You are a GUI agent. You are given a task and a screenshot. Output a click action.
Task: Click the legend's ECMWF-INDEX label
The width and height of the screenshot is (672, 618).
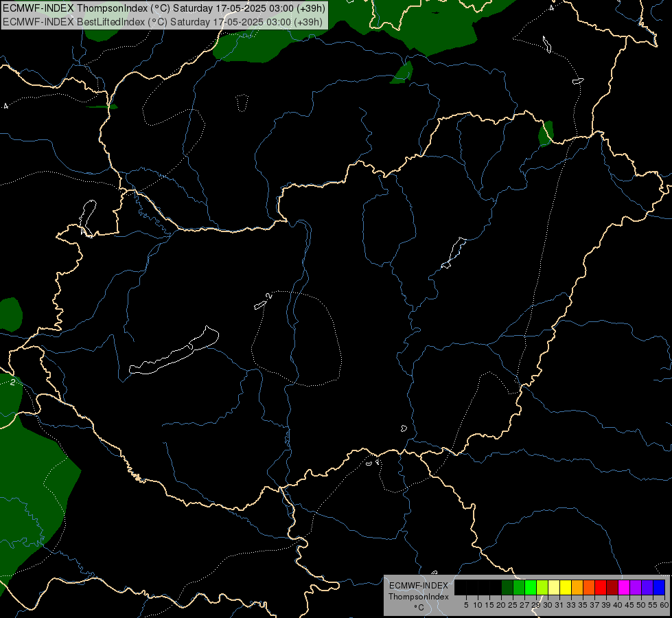[x=418, y=586]
